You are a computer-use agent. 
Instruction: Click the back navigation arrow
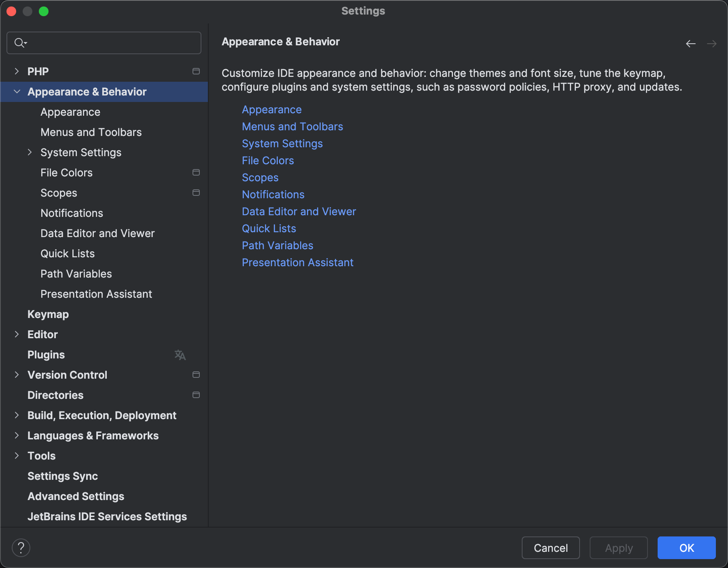690,43
